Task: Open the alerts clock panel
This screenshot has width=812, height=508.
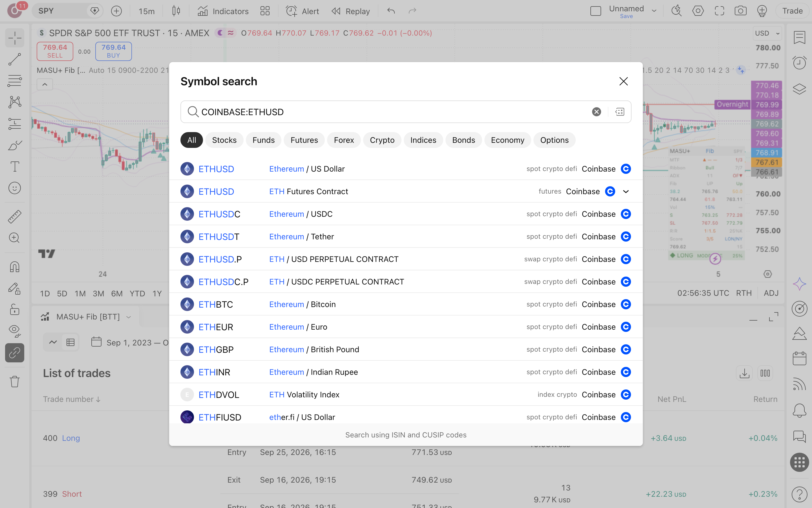Action: (x=799, y=62)
